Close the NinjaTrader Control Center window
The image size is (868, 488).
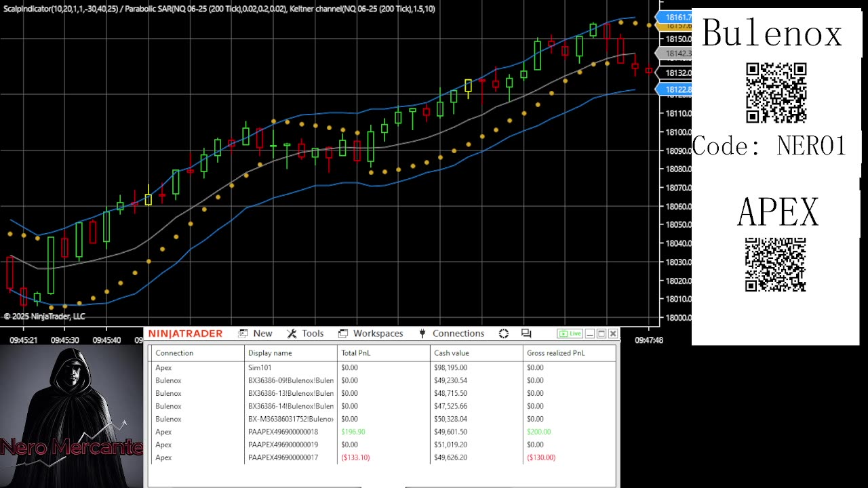pyautogui.click(x=613, y=333)
